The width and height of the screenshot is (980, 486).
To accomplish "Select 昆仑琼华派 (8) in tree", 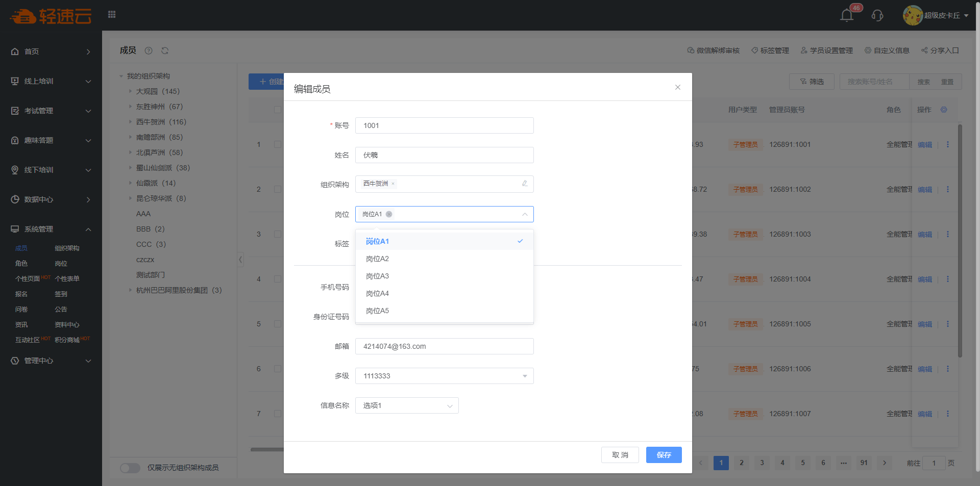I will (161, 198).
